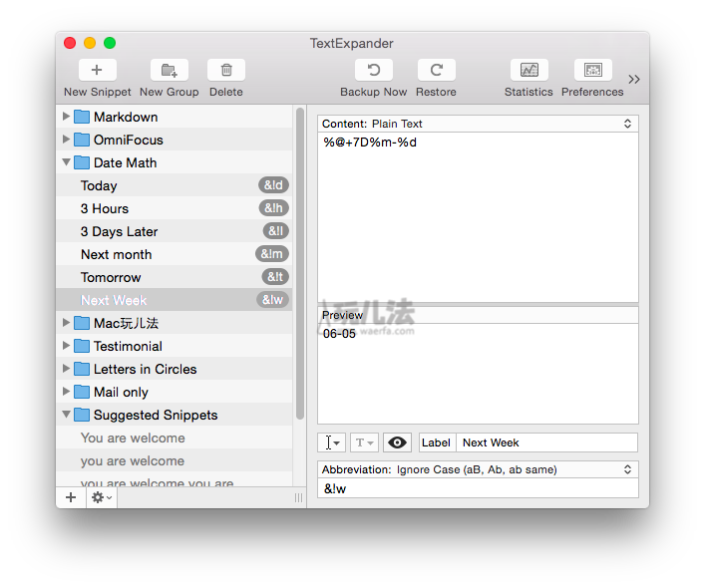Select the 3 Hours snippet
The width and height of the screenshot is (705, 588).
click(175, 208)
